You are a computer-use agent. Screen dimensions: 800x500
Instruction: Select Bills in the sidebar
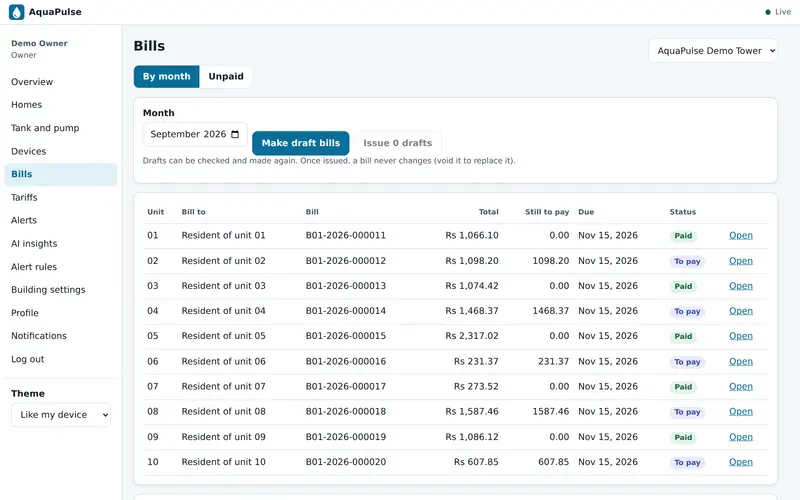[61, 174]
